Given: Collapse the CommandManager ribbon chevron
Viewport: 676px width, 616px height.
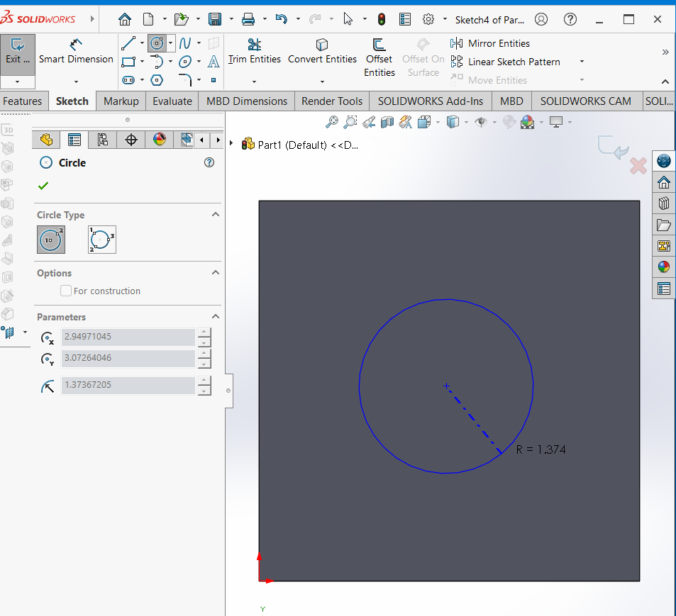Looking at the screenshot, I should coord(665,82).
